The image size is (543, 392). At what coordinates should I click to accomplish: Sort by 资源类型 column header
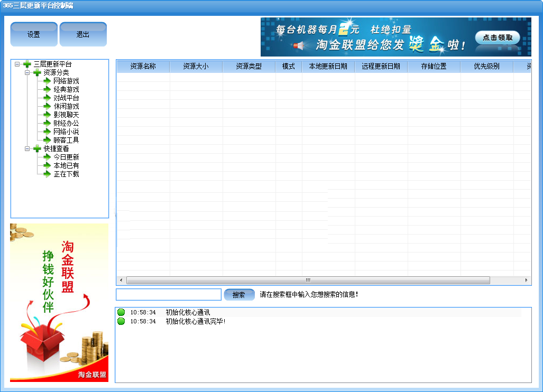click(x=249, y=67)
